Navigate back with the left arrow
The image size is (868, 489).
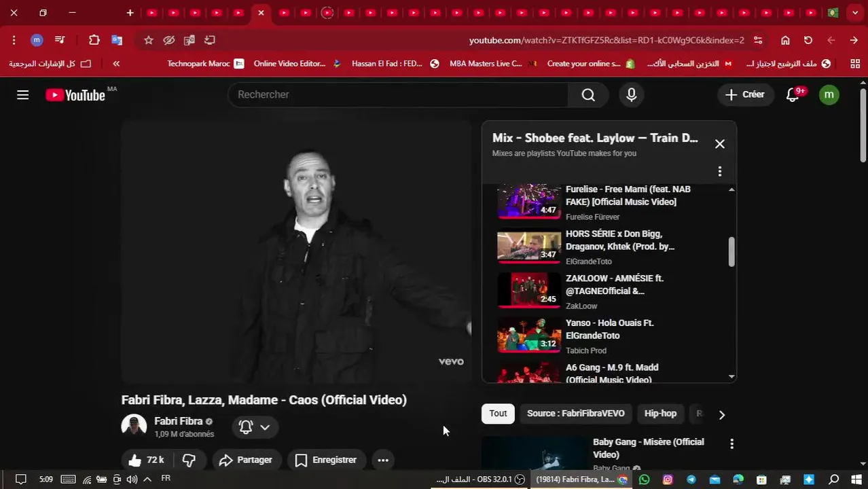point(831,40)
